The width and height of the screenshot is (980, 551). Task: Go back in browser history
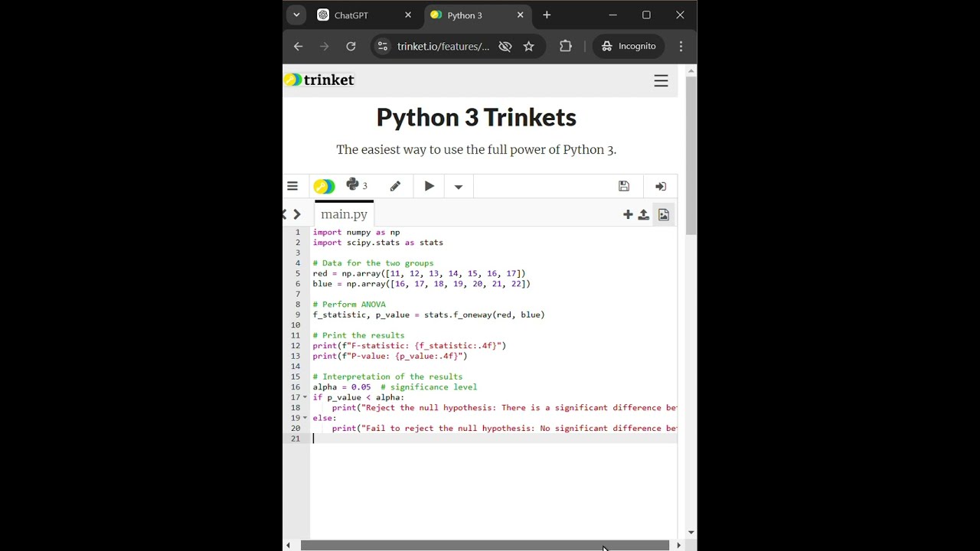pos(299,47)
